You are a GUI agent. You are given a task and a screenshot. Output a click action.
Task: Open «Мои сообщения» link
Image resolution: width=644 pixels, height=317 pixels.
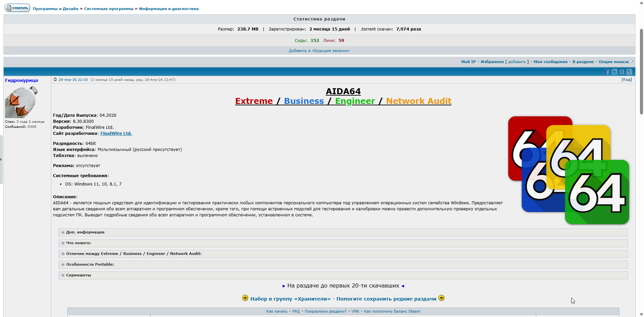550,62
